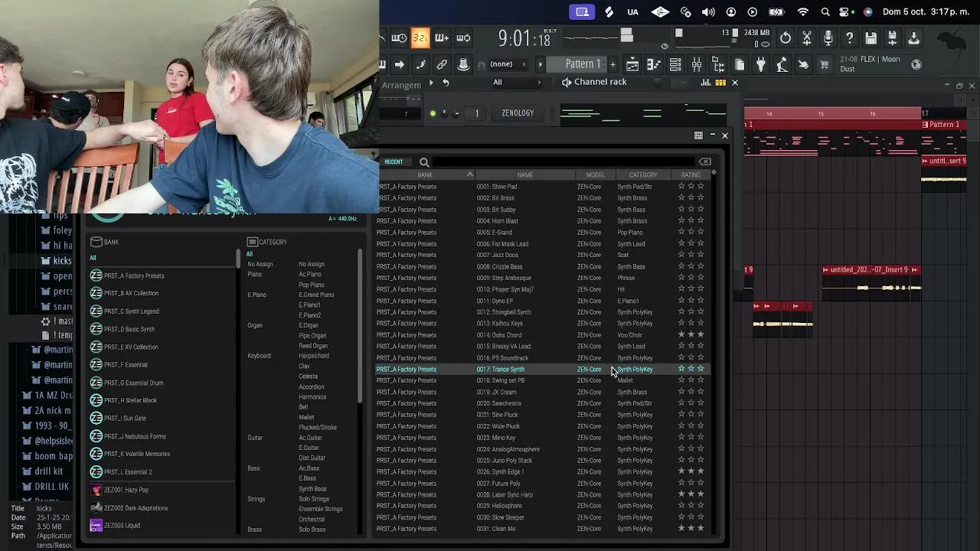This screenshot has width=980, height=551.
Task: Sort presets by MODEL column header
Action: tap(595, 175)
